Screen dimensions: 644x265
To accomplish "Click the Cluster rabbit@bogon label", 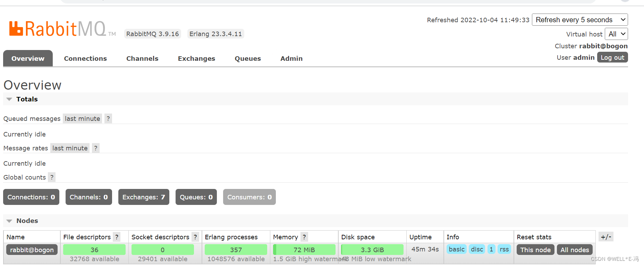I will click(x=591, y=46).
